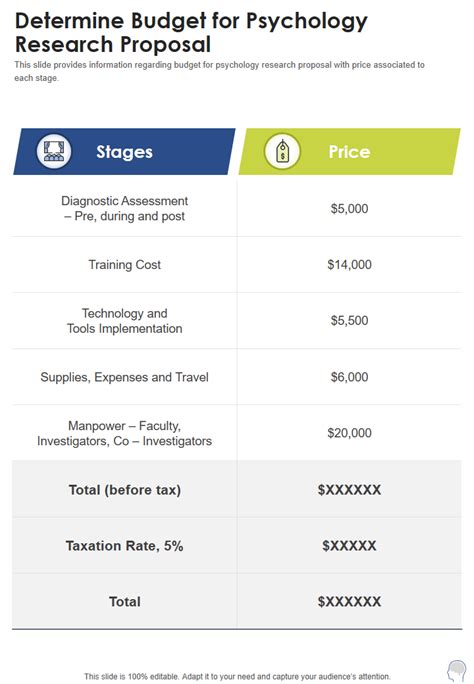The height and width of the screenshot is (684, 474).
Task: Click the price tag icon in Price header
Action: (283, 151)
